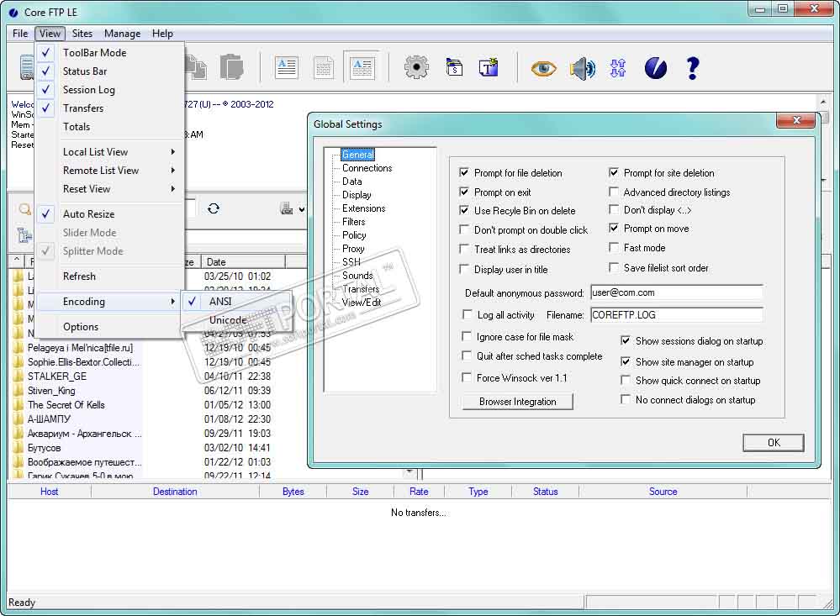Screen dimensions: 840x616
Task: Click the Core FTP globe logo icon
Action: 656,68
